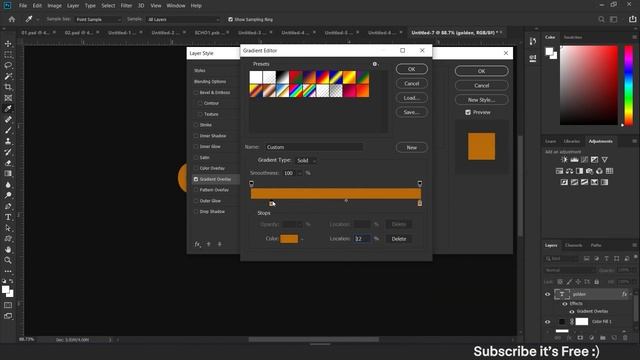Screen dimensions: 640x360
Task: Select the Lasso tool
Action: [x=8, y=65]
